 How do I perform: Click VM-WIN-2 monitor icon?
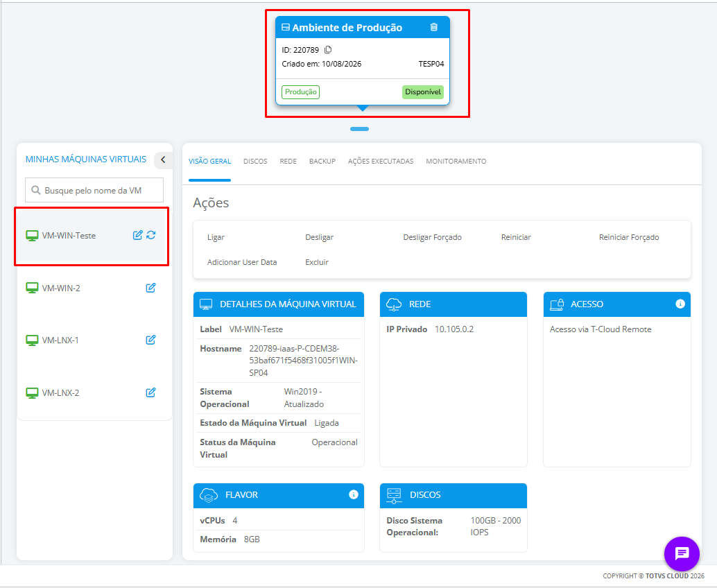(x=32, y=288)
